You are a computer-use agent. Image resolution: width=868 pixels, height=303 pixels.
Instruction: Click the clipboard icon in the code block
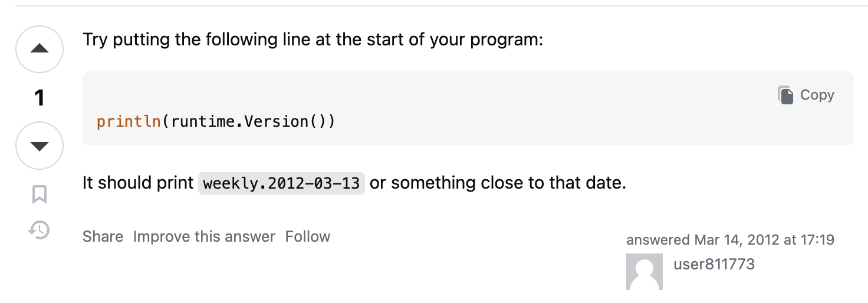[x=785, y=95]
